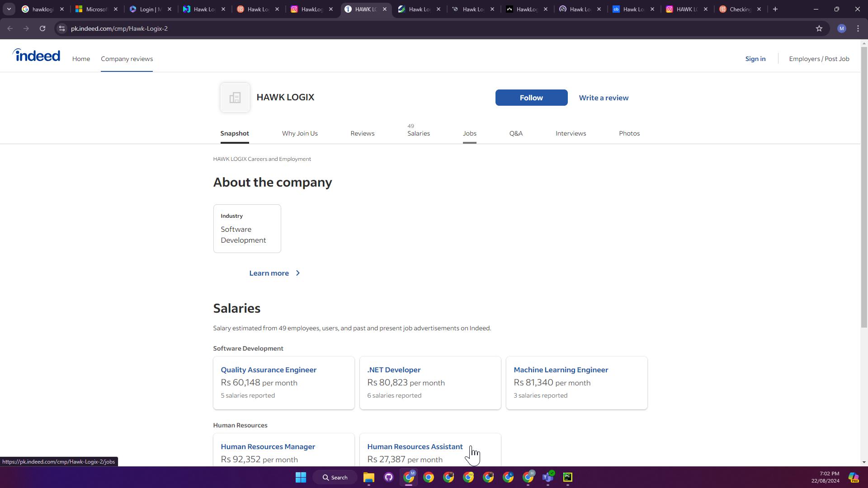
Task: Open the Reviews tab
Action: (362, 133)
